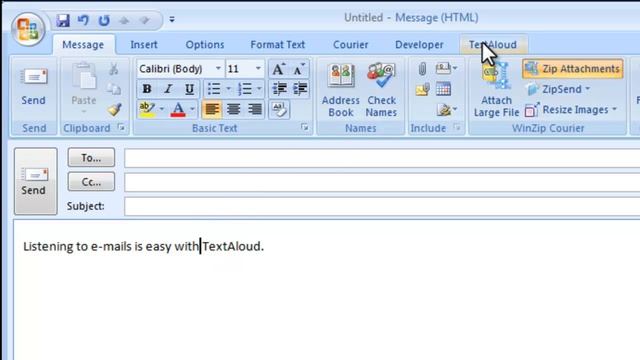This screenshot has height=360, width=640.
Task: Click the Attach Item envelope icon
Action: pyautogui.click(x=422, y=89)
